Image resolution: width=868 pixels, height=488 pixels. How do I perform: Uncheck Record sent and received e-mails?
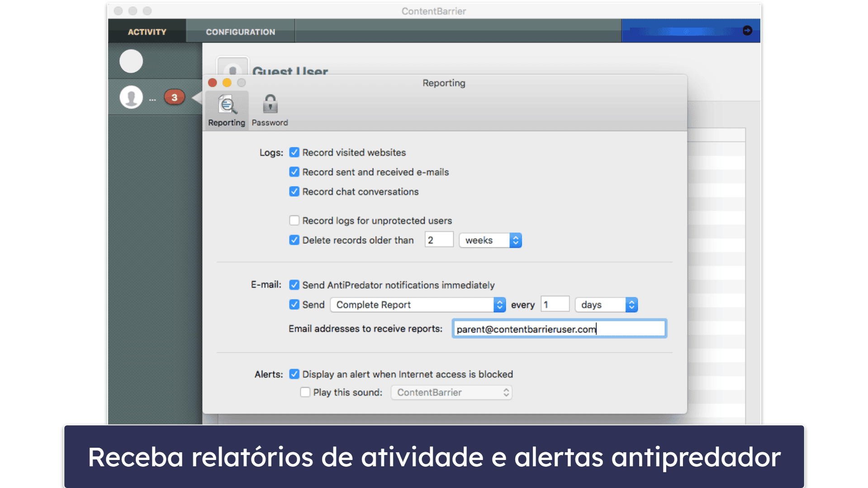pos(294,172)
